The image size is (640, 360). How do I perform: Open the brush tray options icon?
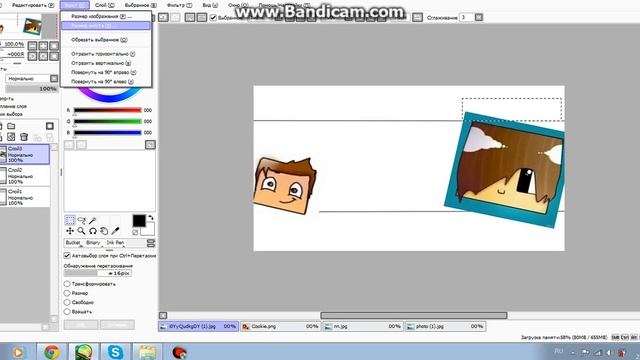pyautogui.click(x=151, y=243)
